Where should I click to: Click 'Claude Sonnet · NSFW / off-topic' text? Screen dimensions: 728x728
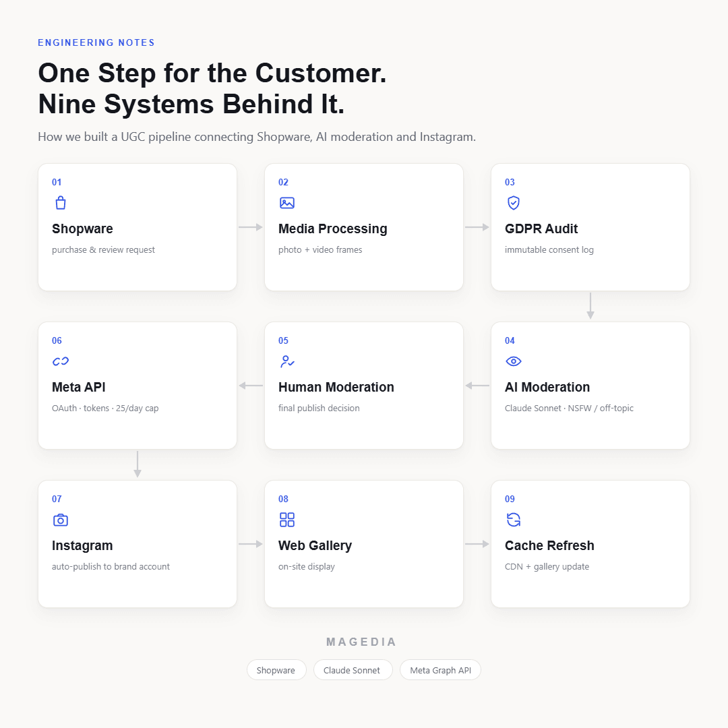(x=569, y=408)
